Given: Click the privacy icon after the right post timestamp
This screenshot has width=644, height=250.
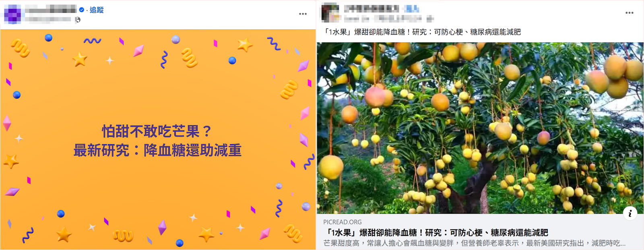Looking at the screenshot, I should [x=430, y=19].
